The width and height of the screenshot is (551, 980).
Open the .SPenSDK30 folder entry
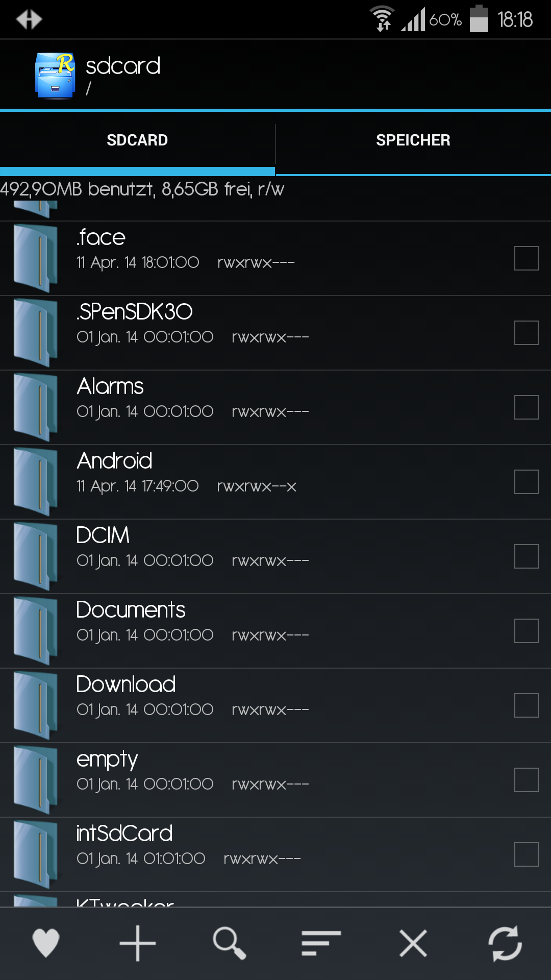275,333
